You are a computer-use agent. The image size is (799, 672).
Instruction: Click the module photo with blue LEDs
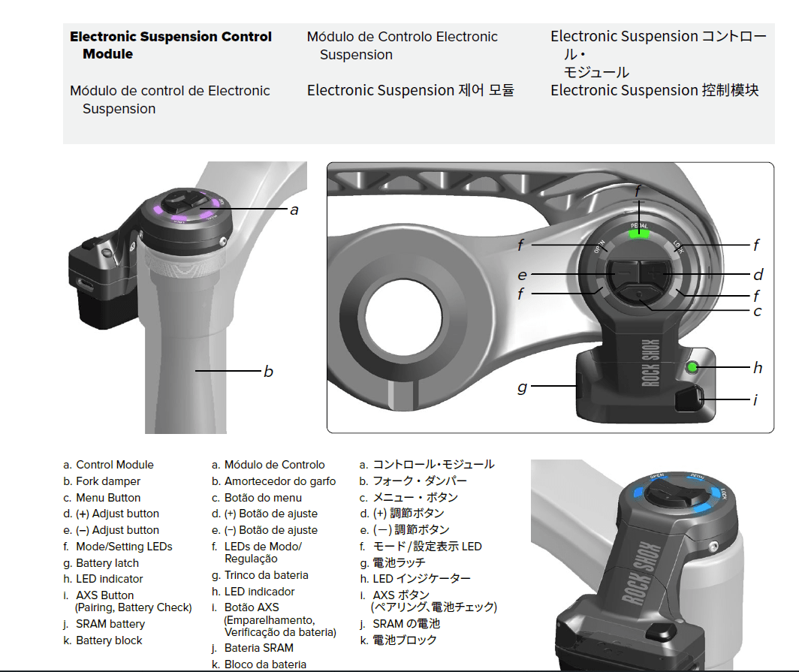(637, 565)
